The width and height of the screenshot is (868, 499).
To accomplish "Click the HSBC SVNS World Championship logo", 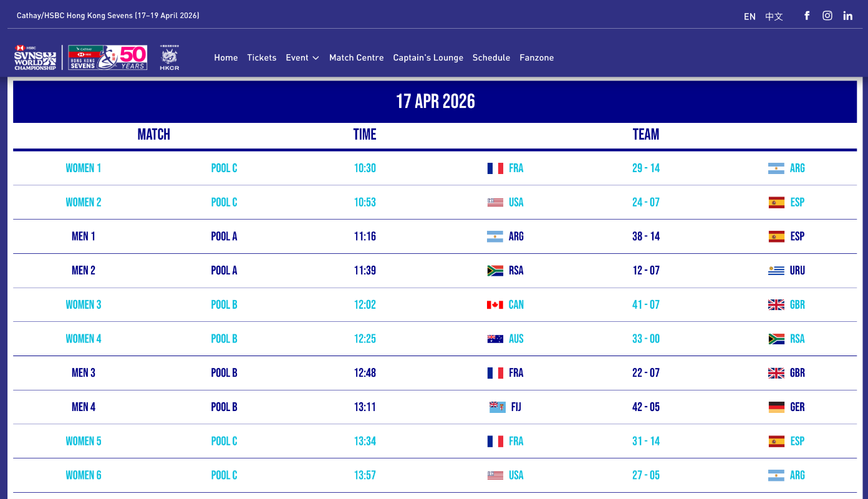I will [36, 57].
